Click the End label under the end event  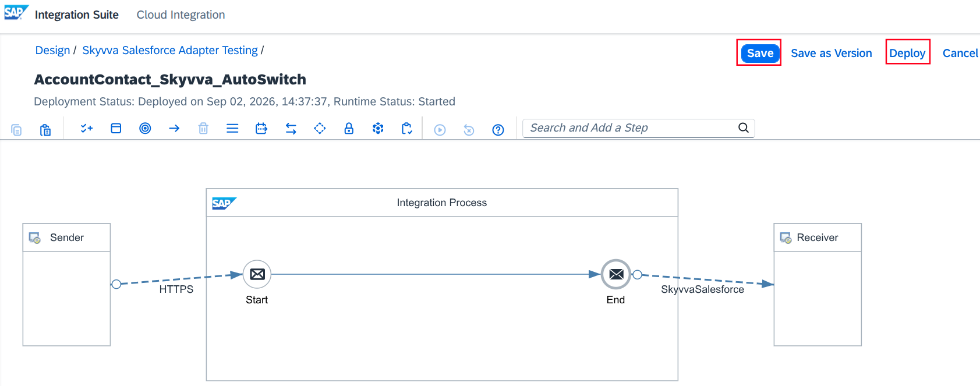point(615,300)
